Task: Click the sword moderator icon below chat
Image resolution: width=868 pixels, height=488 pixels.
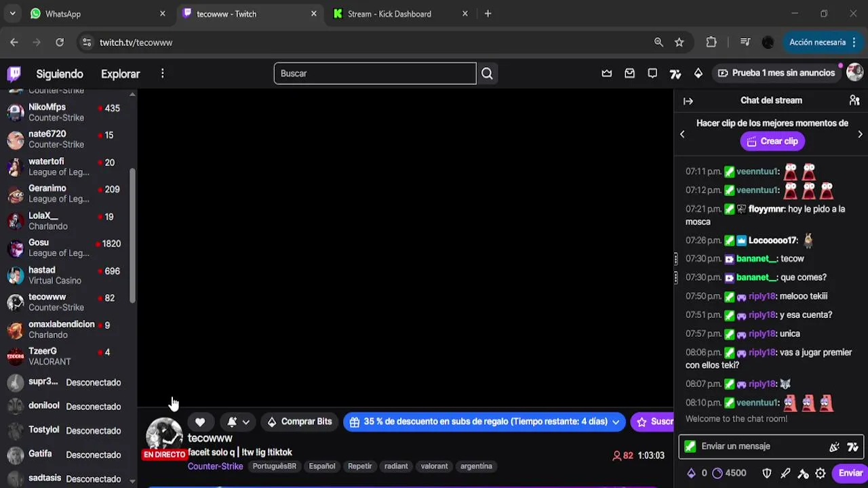Action: coord(785,473)
